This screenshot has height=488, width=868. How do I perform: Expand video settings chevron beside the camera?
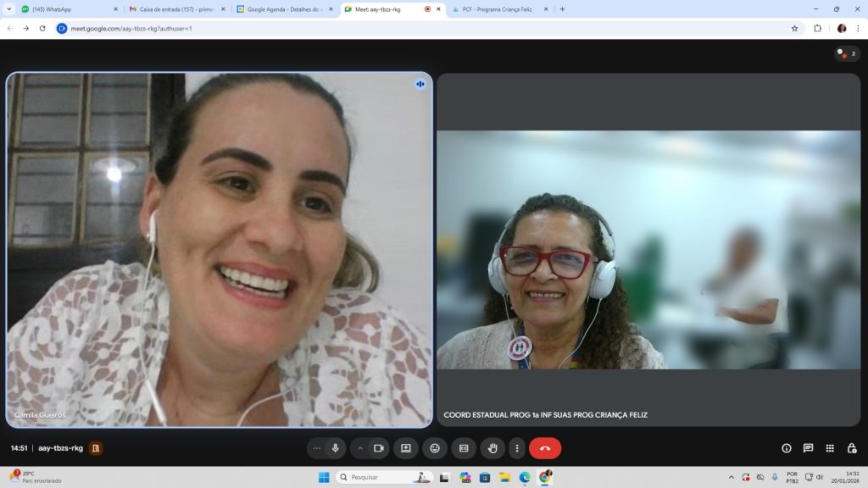[x=360, y=448]
